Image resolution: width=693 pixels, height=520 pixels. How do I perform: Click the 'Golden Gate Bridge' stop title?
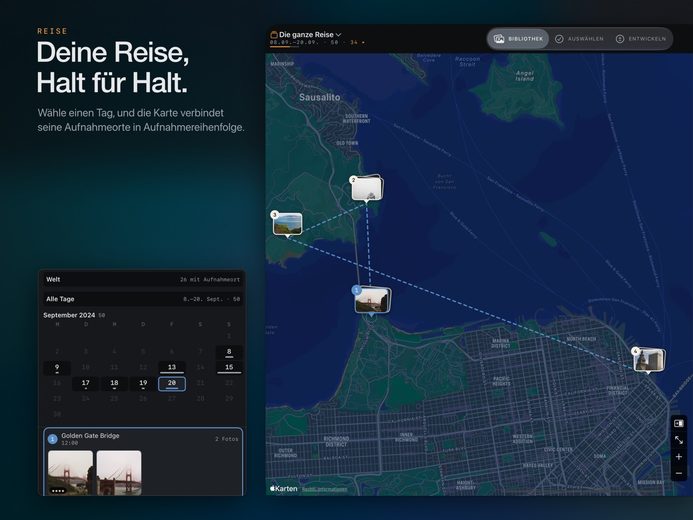90,436
